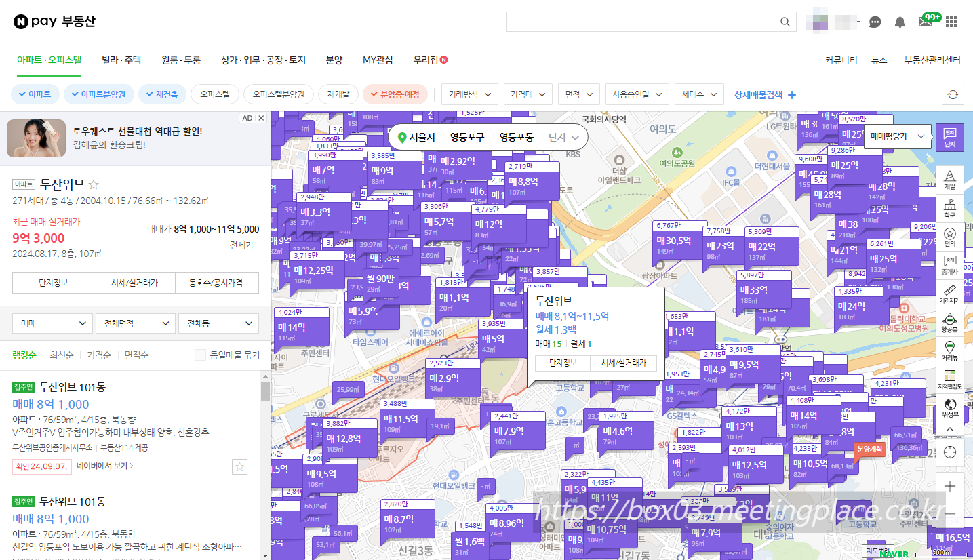Image resolution: width=973 pixels, height=560 pixels.
Task: Click the 분양계획 map marker
Action: tap(869, 449)
